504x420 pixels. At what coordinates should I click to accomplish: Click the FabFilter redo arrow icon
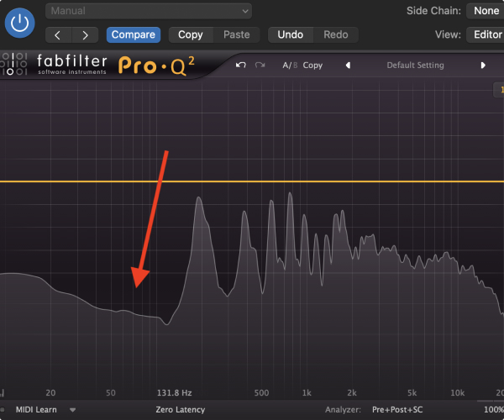pos(260,66)
